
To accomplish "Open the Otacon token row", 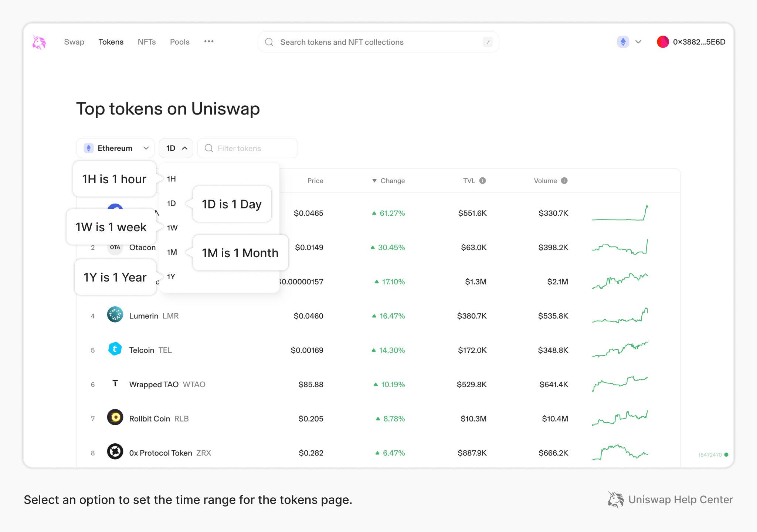I will (378, 248).
